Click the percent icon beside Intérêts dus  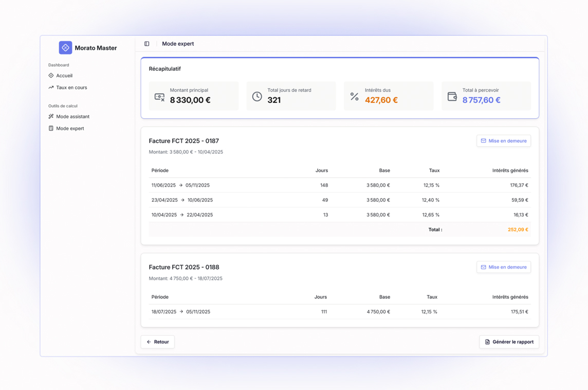pyautogui.click(x=354, y=96)
